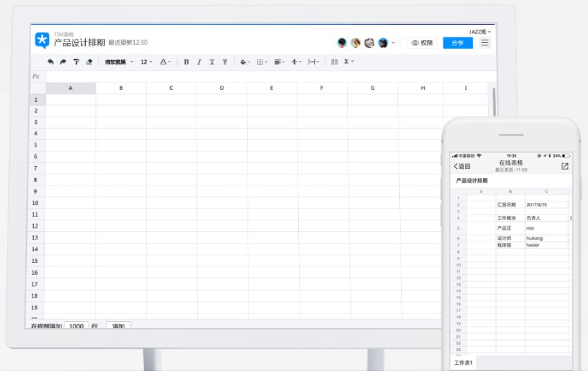588x371 pixels.
Task: Click the 1000 rows count field
Action: click(77, 325)
